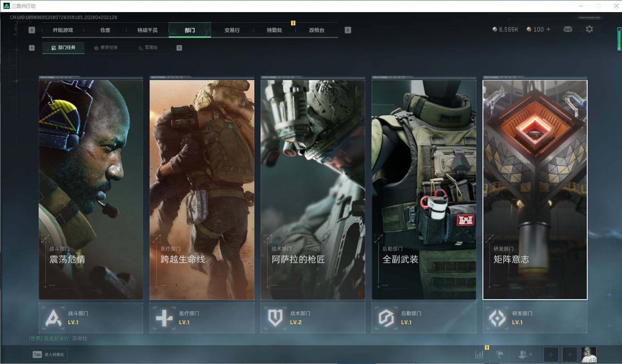Click the gold coin icon next to 100

(529, 29)
